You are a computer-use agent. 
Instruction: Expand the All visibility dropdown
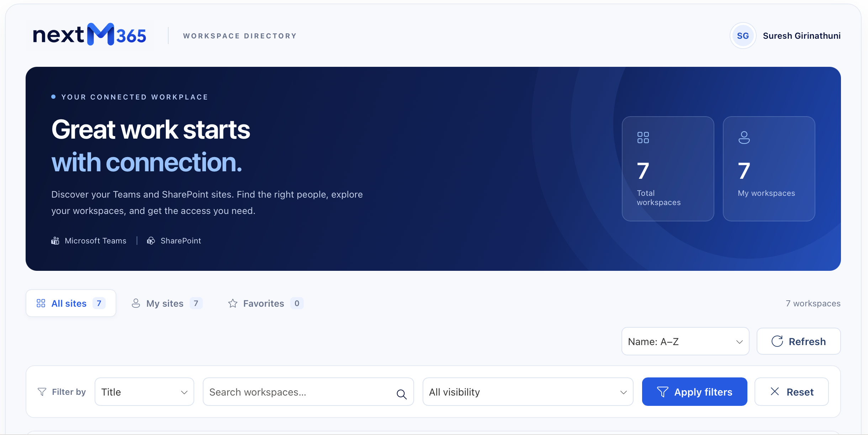[528, 392]
